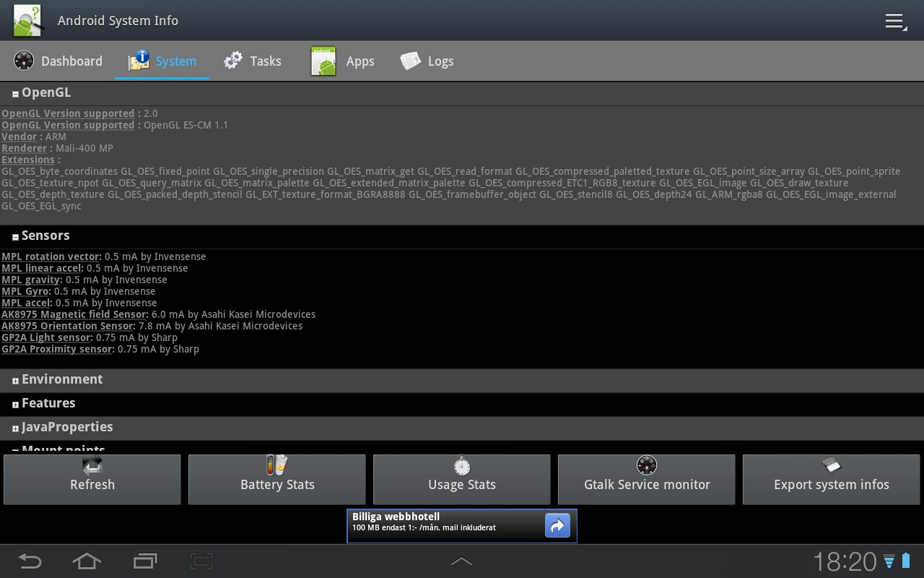924x578 pixels.
Task: Select the MPL Gyro sensor row
Action: pyautogui.click(x=79, y=291)
